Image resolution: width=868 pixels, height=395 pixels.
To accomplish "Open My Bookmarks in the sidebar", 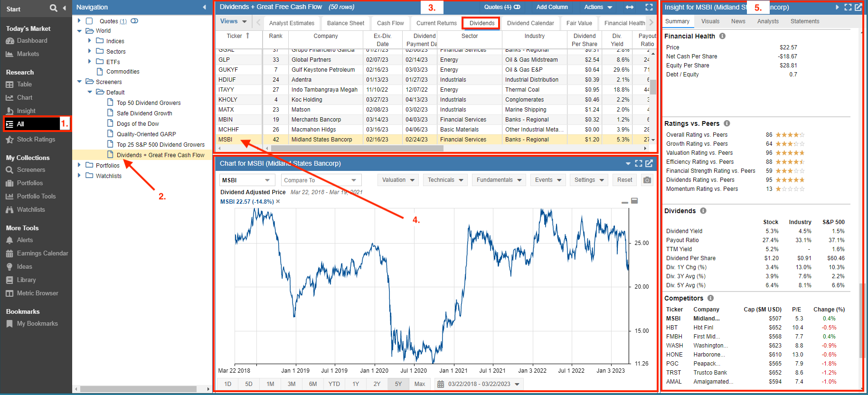I will click(37, 324).
